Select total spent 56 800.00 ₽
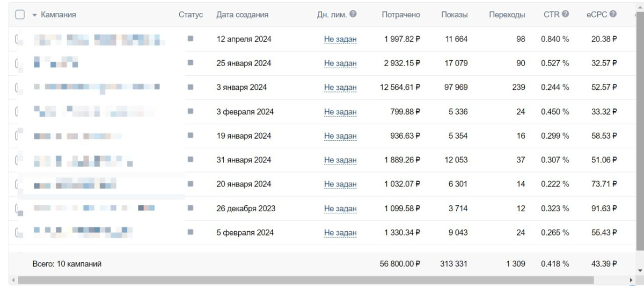Viewport: 644px width, 286px height. [x=400, y=264]
